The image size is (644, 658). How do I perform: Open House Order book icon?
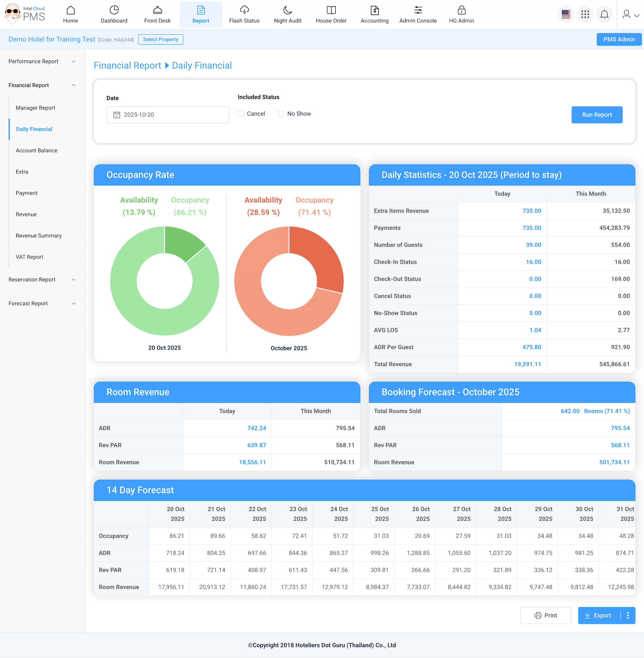coord(331,10)
